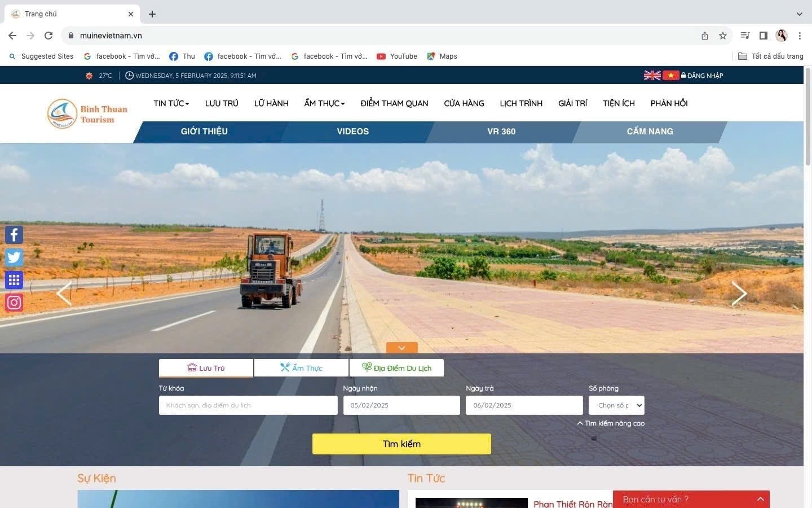Open the Twitter social sidebar icon
The image size is (812, 508).
coord(14,257)
